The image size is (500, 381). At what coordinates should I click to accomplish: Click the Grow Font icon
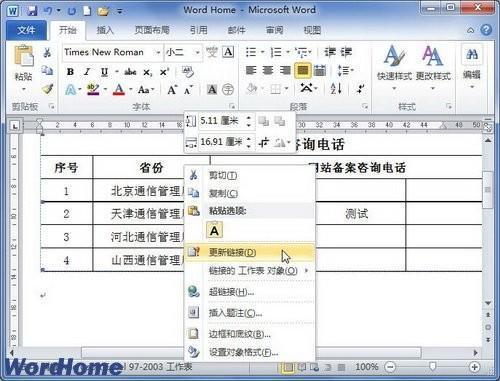coord(172,89)
